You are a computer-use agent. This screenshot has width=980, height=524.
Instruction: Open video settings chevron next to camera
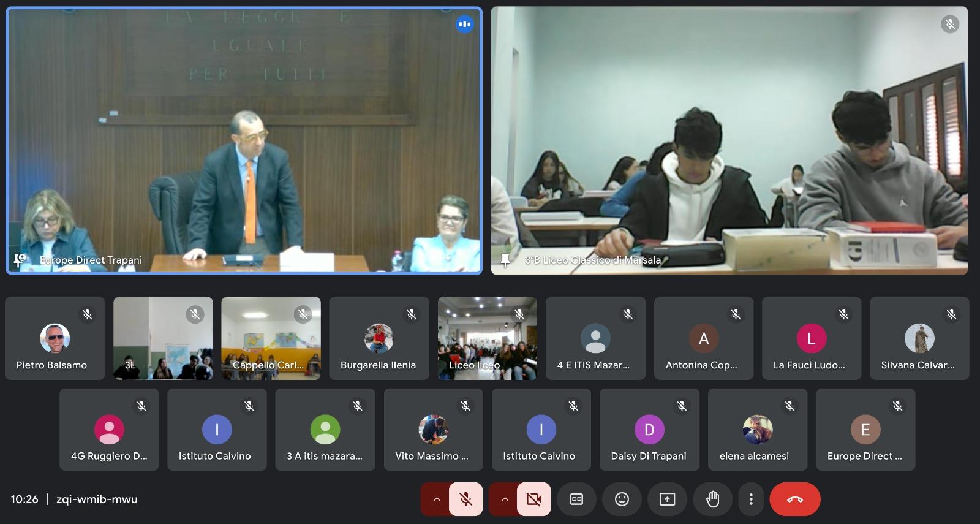click(x=505, y=499)
